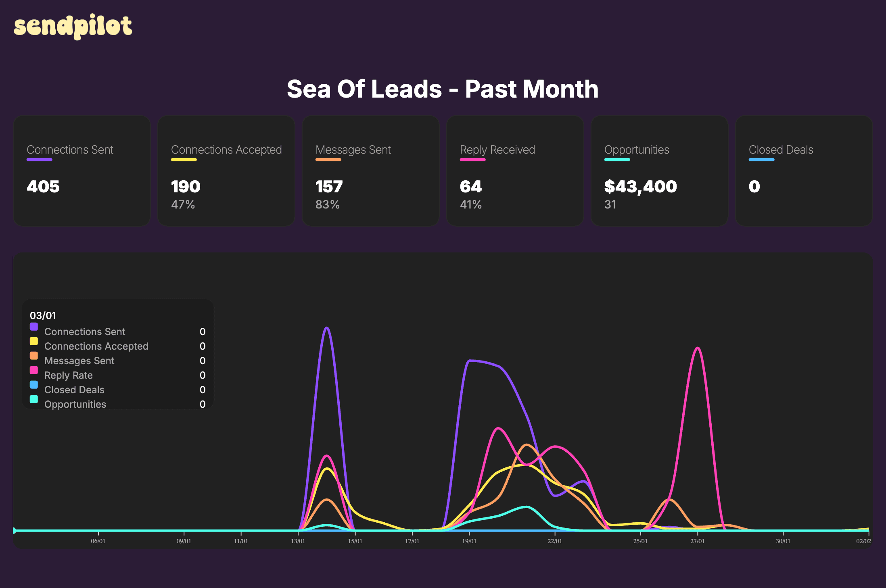The image size is (886, 588).
Task: Click the Messages Sent card header
Action: pos(353,150)
